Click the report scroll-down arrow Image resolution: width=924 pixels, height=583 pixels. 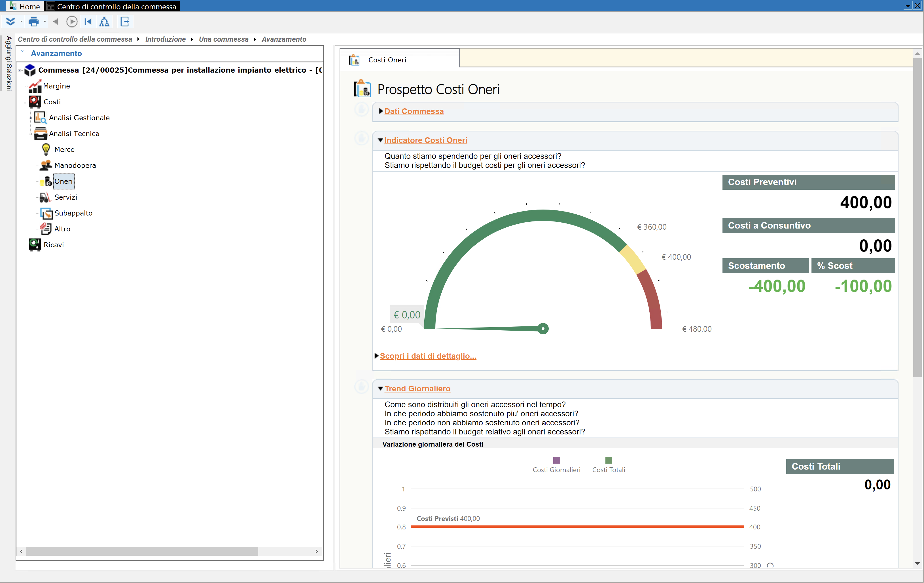coord(917,563)
